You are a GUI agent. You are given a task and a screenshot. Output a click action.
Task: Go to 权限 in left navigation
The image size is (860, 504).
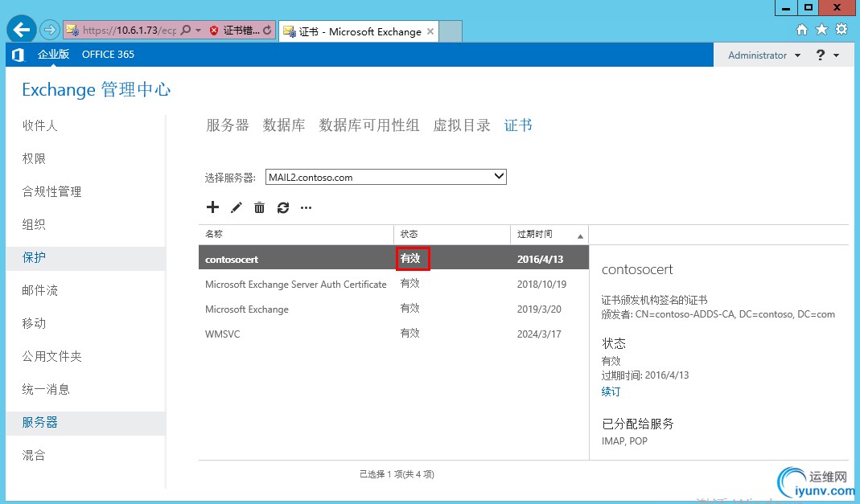tap(34, 158)
